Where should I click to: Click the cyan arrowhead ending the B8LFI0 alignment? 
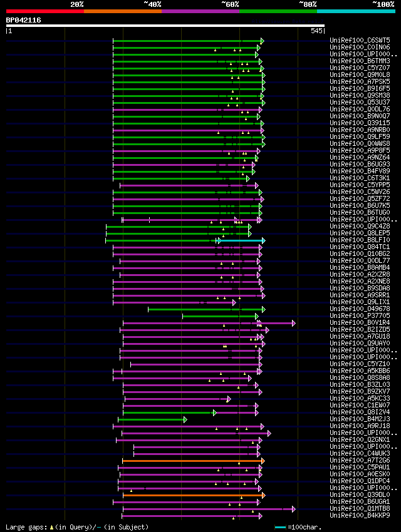264,240
